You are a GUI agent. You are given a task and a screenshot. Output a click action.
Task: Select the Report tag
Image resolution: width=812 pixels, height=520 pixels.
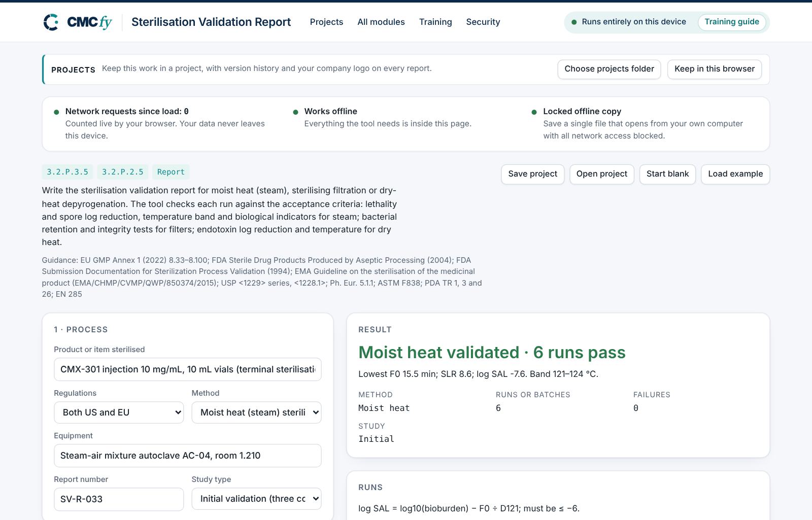click(x=171, y=172)
